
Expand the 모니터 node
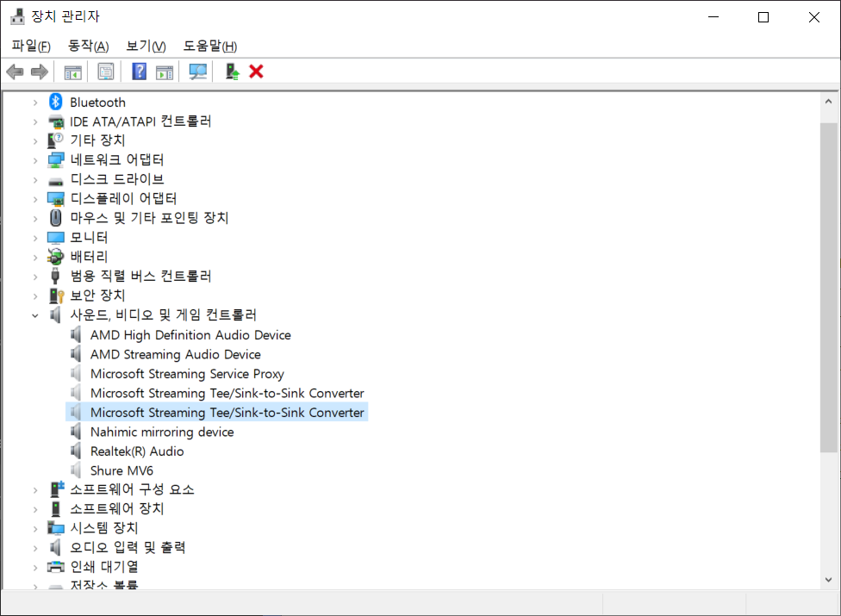pyautogui.click(x=35, y=238)
